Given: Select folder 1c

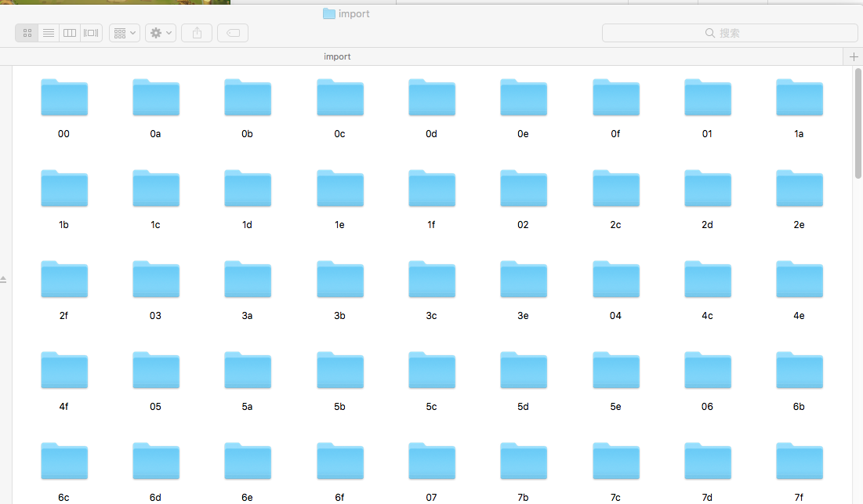Looking at the screenshot, I should coord(156,188).
